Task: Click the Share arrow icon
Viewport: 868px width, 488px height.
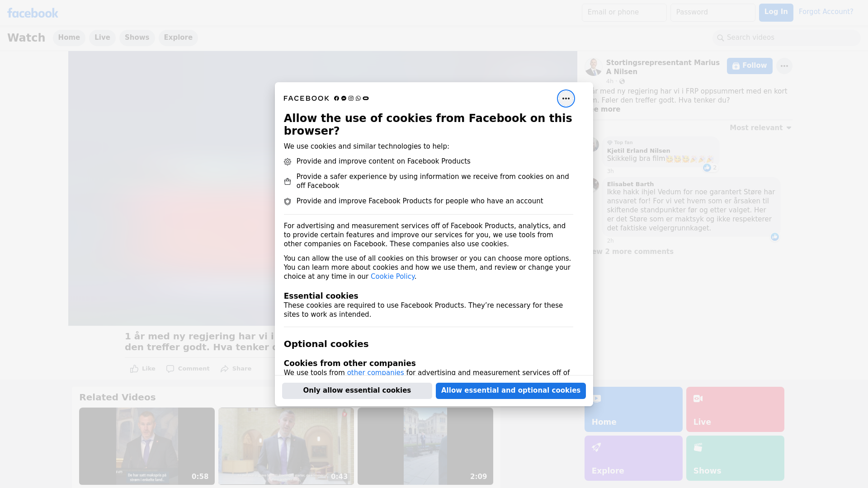Action: 225,369
